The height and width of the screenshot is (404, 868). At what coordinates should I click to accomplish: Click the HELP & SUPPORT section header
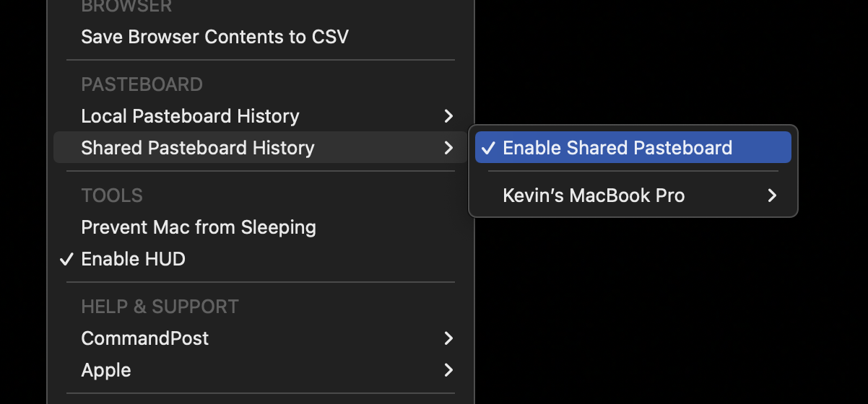[x=160, y=307]
